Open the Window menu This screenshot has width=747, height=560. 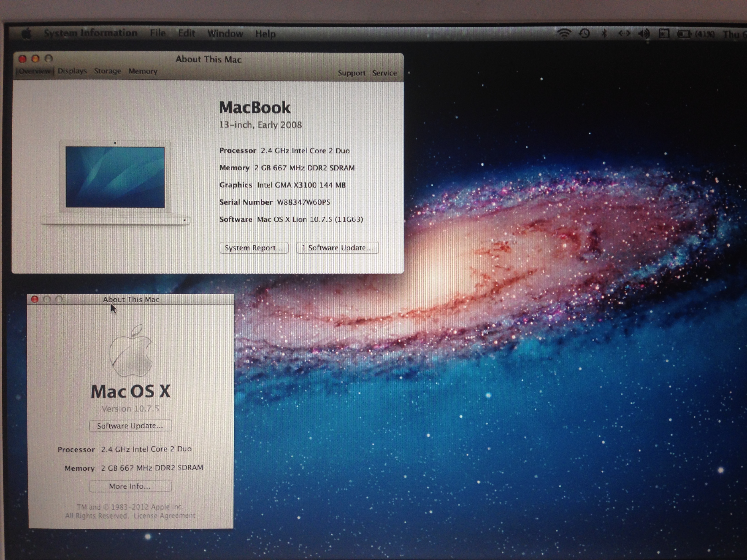tap(225, 33)
